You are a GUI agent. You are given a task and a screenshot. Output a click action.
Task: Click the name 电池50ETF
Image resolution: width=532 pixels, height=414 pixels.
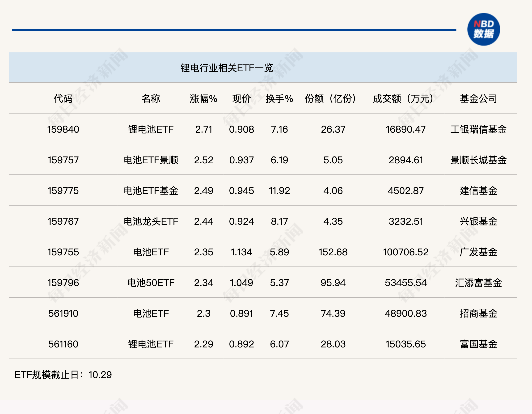pos(151,283)
